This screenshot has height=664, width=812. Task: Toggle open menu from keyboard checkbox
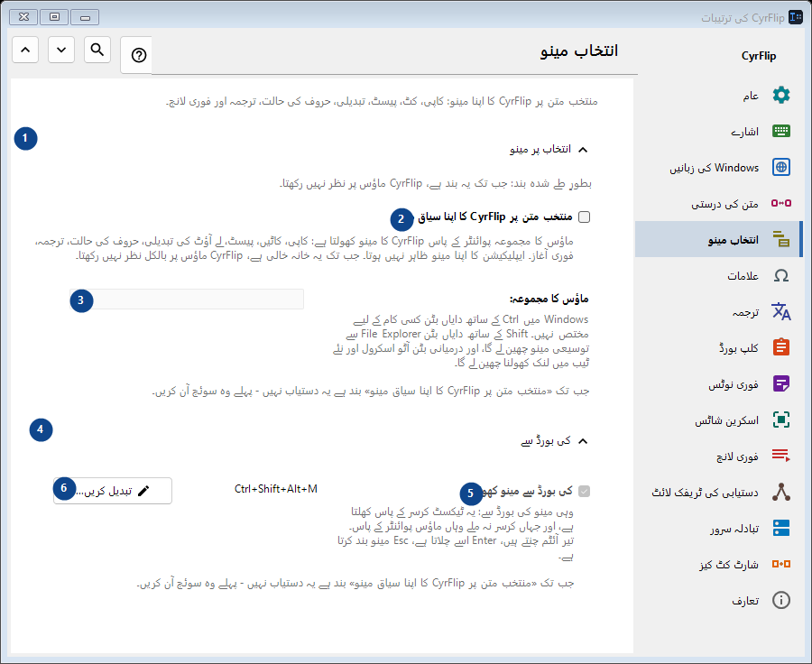(584, 491)
